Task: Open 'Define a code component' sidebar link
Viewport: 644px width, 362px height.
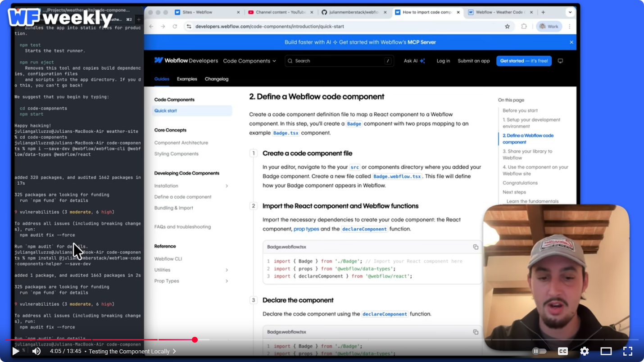Action: [183, 197]
